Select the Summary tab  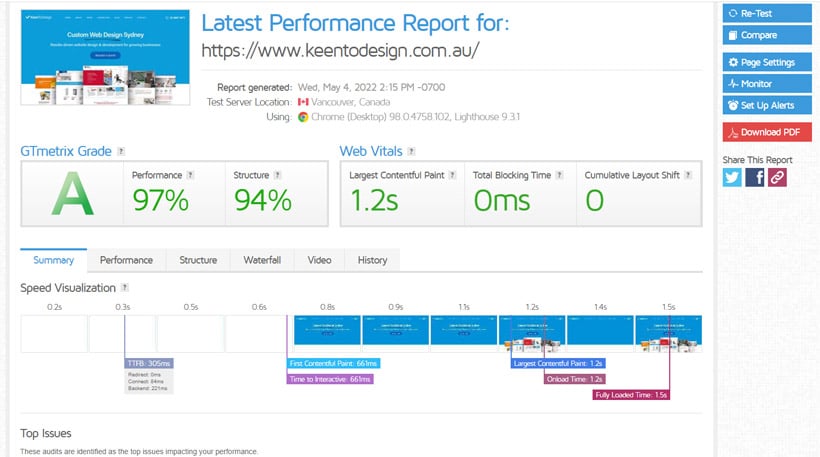coord(53,260)
